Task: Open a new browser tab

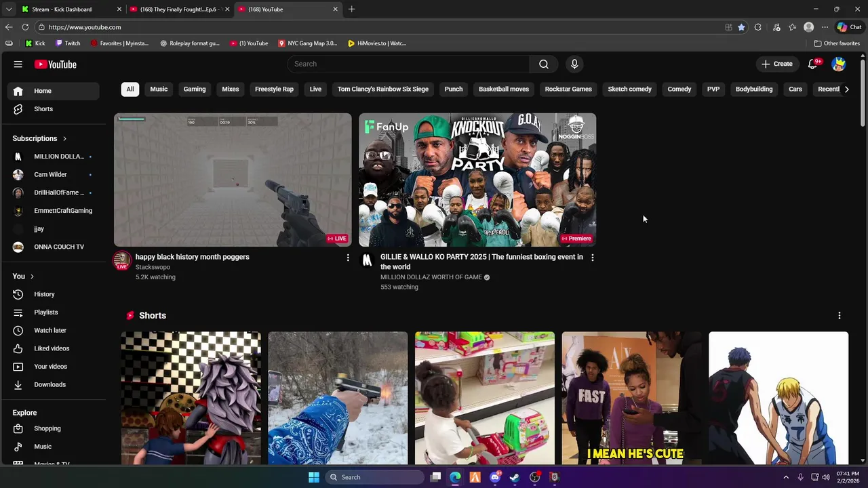Action: click(351, 9)
